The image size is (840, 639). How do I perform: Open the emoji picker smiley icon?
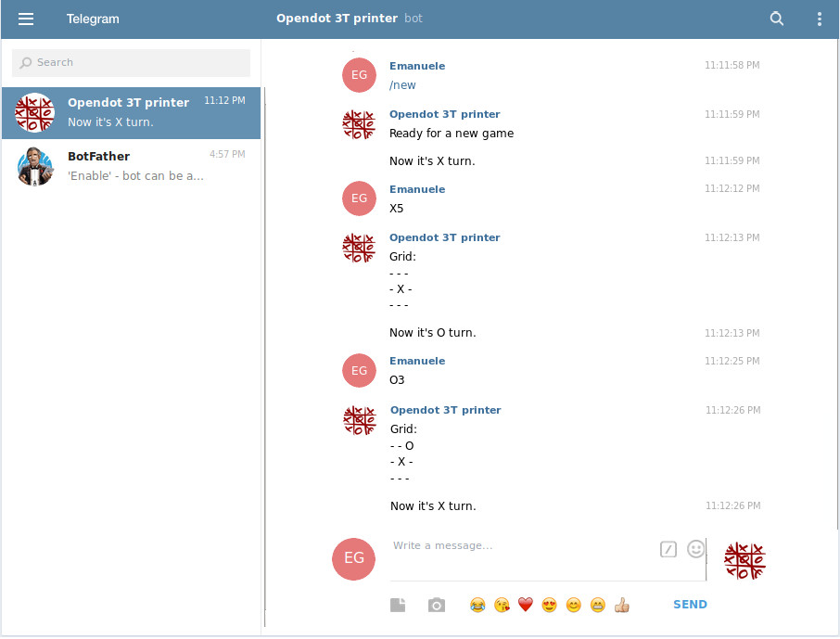[695, 549]
